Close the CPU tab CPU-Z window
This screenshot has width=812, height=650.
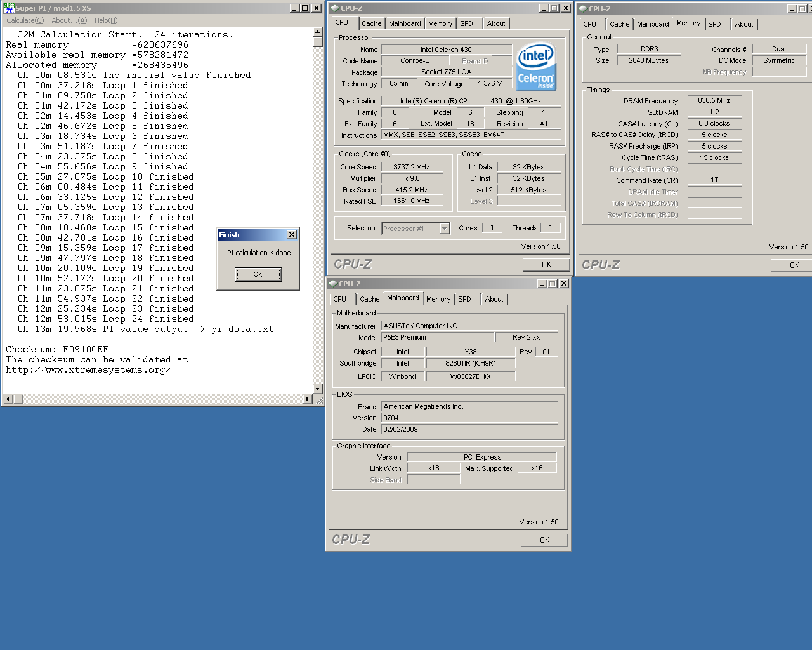pyautogui.click(x=566, y=8)
